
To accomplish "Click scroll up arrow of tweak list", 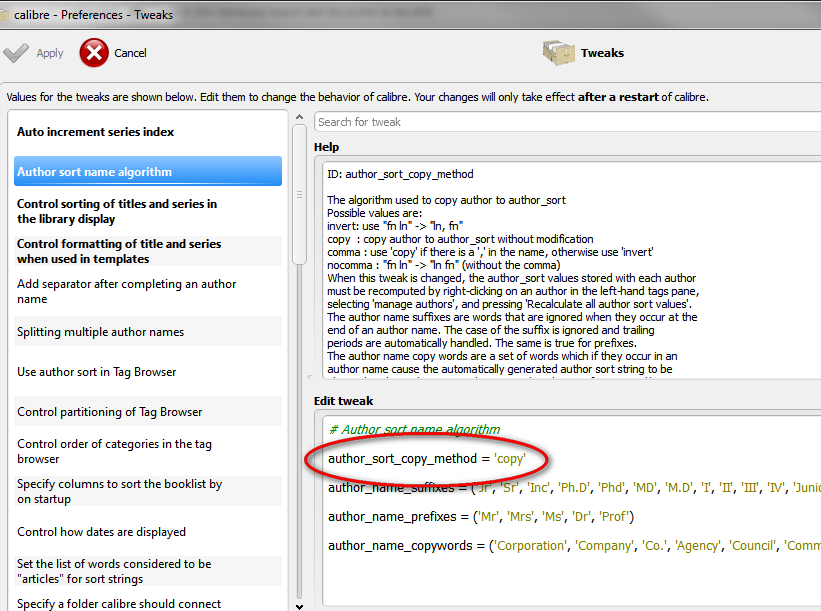I will 299,117.
